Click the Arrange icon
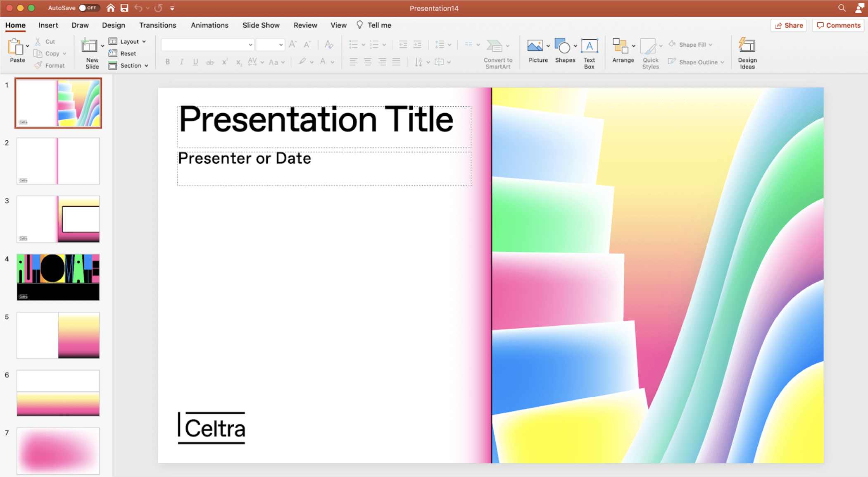This screenshot has height=477, width=868. click(x=621, y=46)
